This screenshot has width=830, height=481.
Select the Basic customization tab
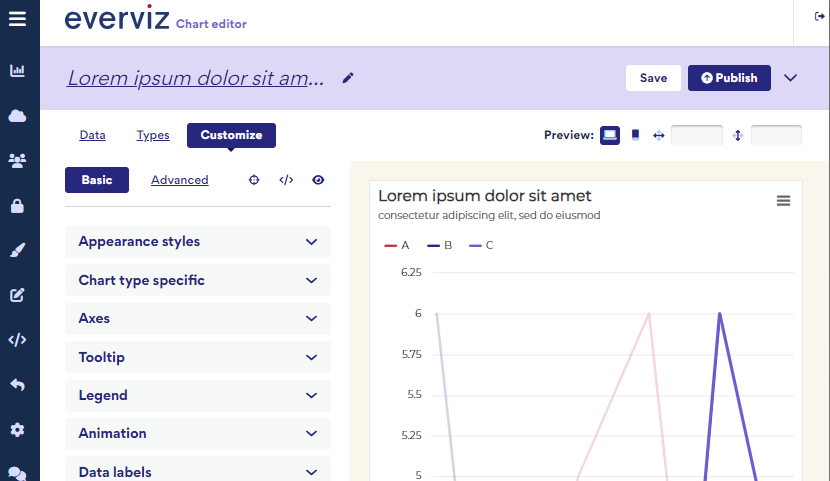[x=97, y=180]
